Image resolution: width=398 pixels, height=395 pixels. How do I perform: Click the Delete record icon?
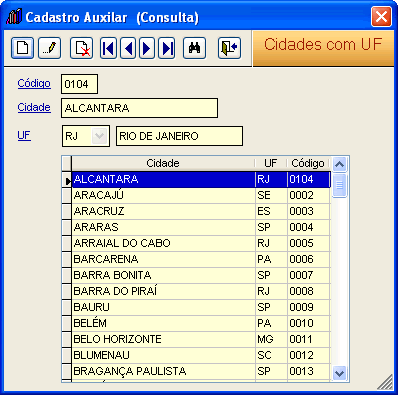[81, 48]
